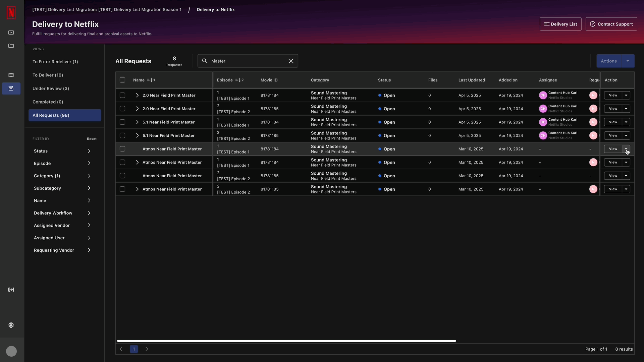Click the expand sidebar icon
644x362 pixels.
pos(11,290)
